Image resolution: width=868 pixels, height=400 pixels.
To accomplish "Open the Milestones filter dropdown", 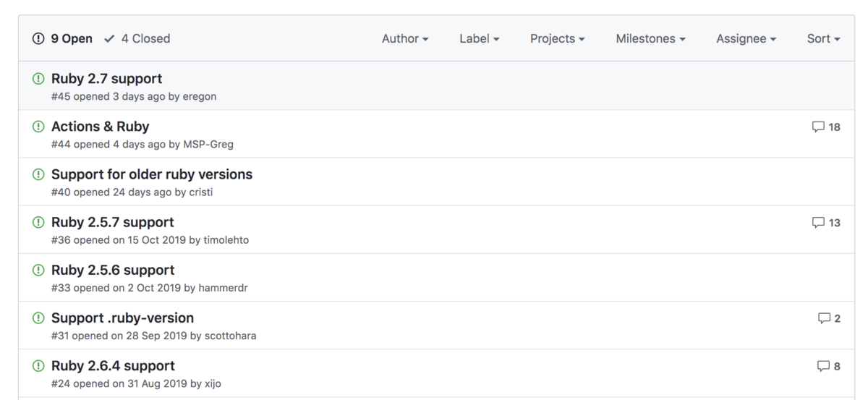I will (x=651, y=38).
